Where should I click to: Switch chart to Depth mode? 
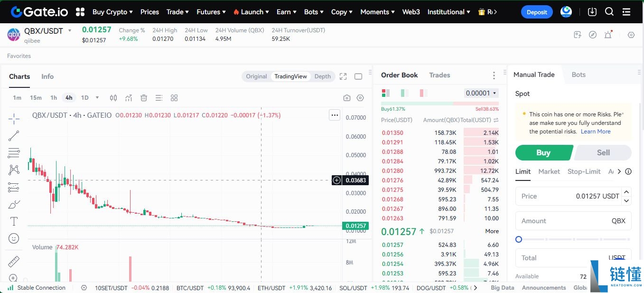pos(323,76)
